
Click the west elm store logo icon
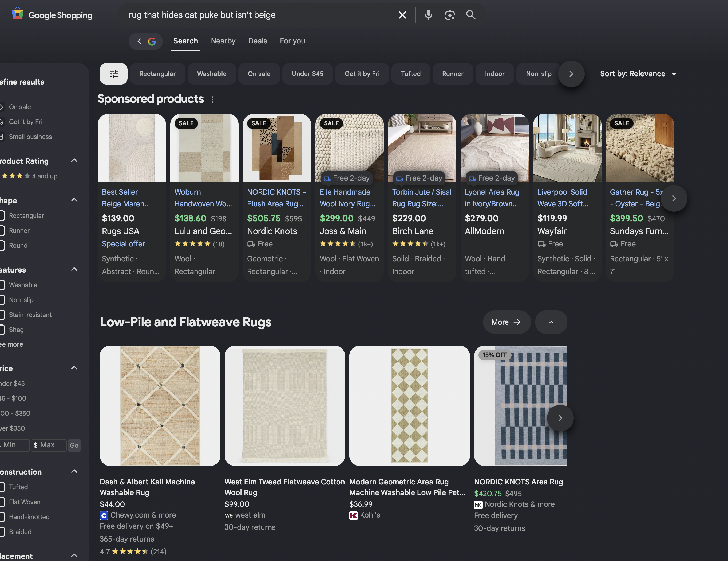(x=229, y=515)
